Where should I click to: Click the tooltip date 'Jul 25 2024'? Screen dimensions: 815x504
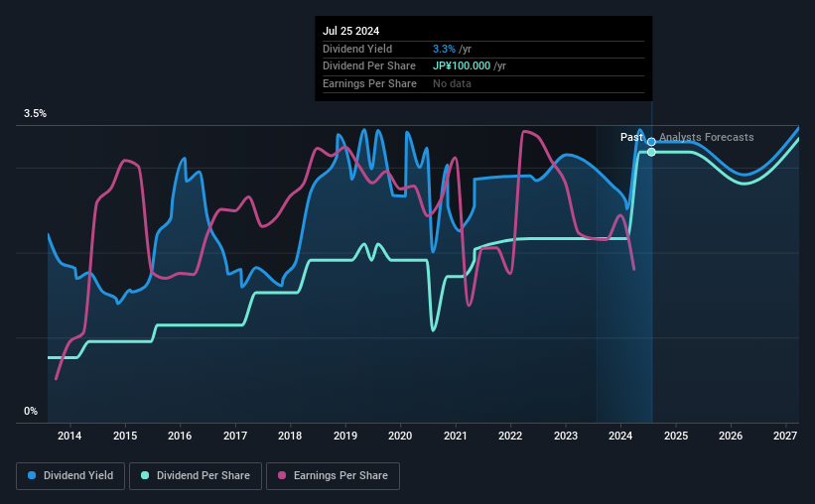[x=350, y=31]
